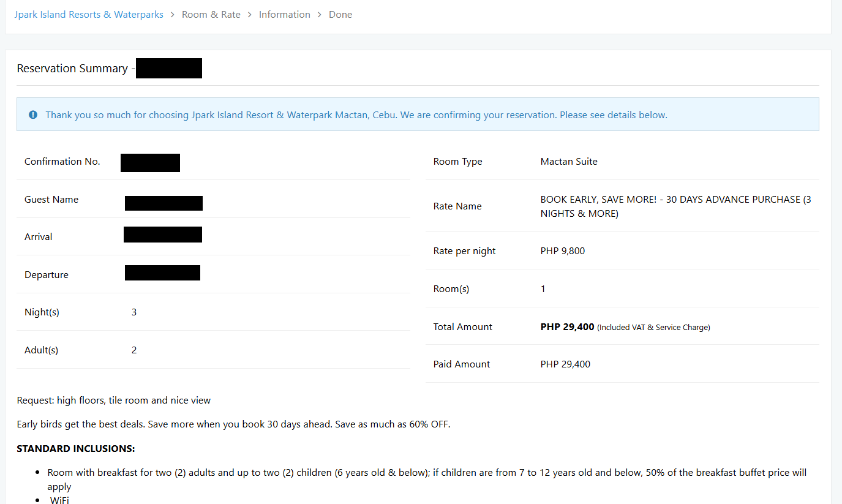Click the Paid Amount PHP 29,400 value
Viewport: 842px width, 504px height.
(x=565, y=364)
